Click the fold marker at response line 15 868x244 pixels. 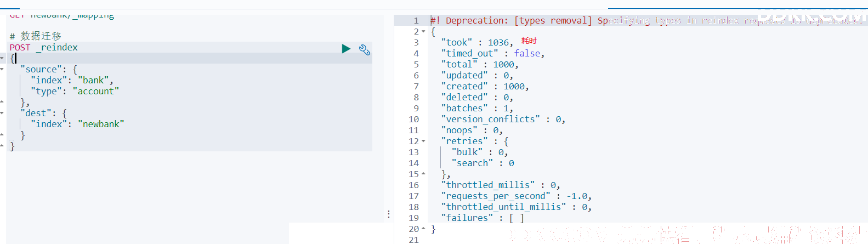(423, 174)
